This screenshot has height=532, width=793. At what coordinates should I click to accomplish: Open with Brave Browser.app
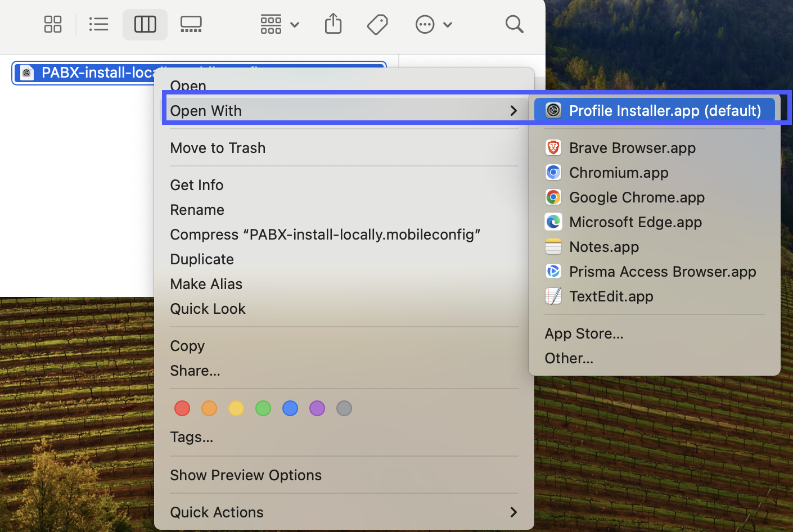pos(655,148)
